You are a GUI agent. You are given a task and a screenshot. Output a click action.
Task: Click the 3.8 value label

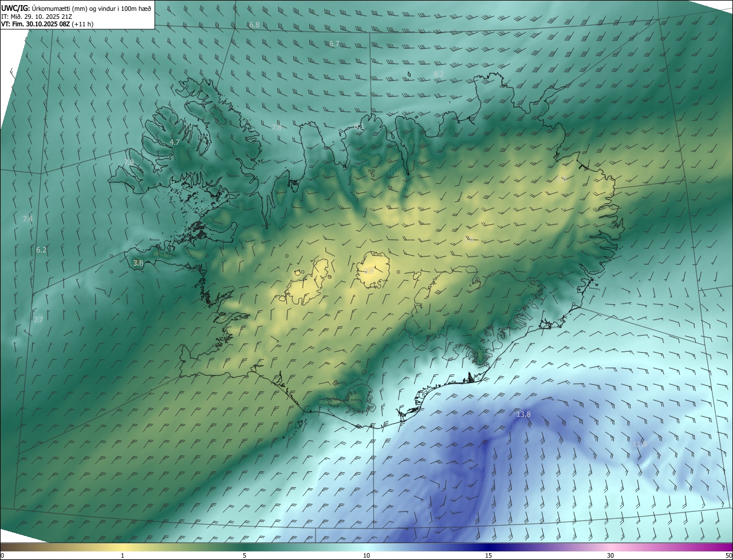(138, 263)
